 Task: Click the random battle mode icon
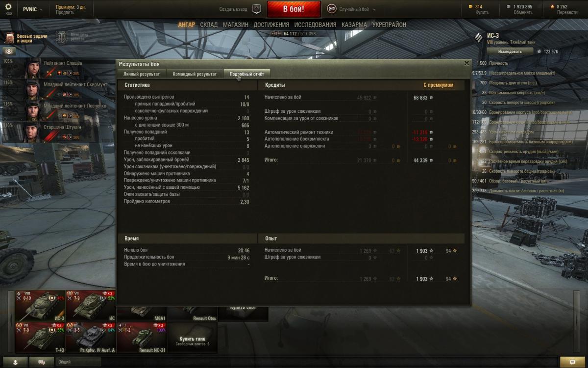(332, 9)
